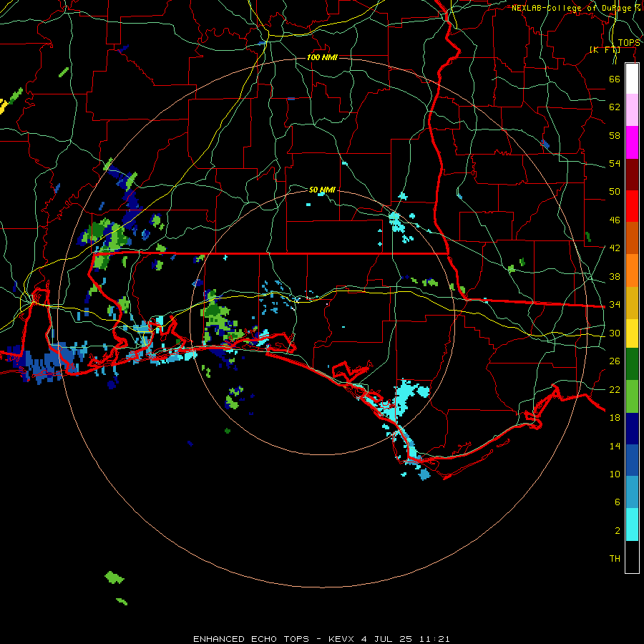This screenshot has width=644, height=644.
Task: Click the legend value '62'
Action: [x=615, y=107]
